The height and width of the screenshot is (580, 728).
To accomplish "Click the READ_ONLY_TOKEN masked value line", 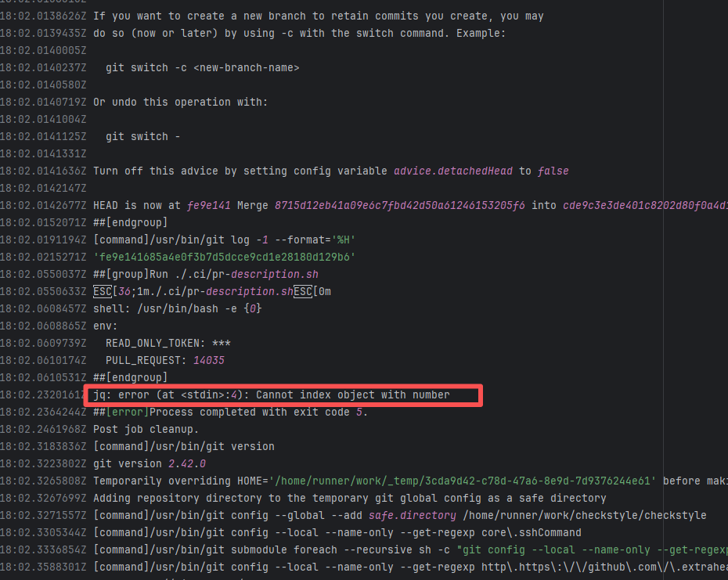I will pyautogui.click(x=168, y=343).
